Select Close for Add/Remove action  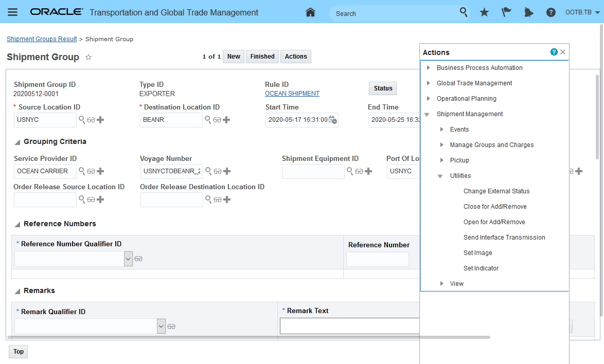tap(495, 207)
